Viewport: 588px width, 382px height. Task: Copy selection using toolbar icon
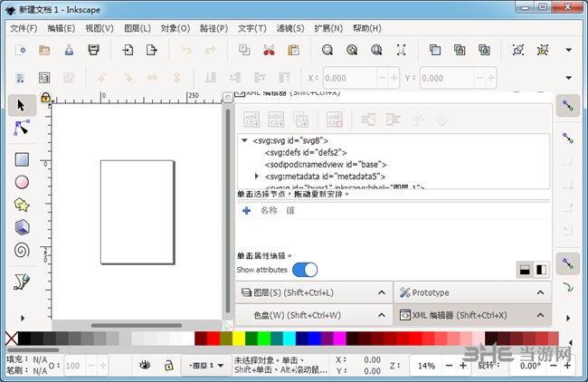(244, 50)
